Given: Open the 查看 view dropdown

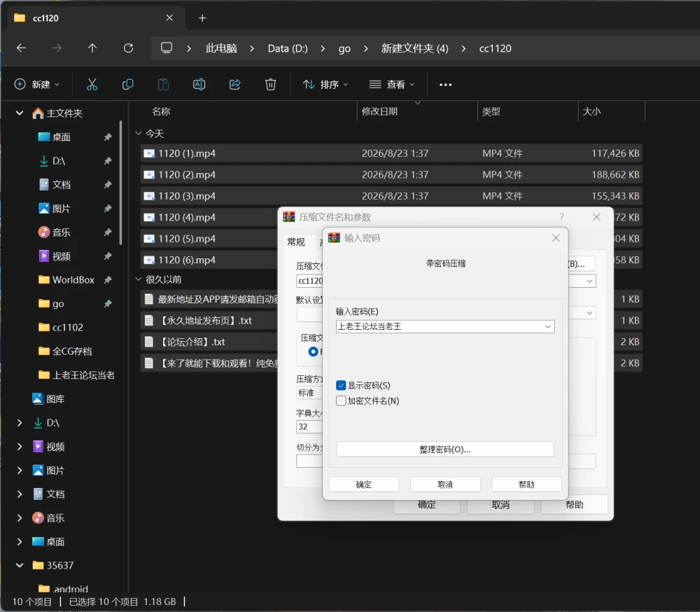Looking at the screenshot, I should [x=392, y=85].
